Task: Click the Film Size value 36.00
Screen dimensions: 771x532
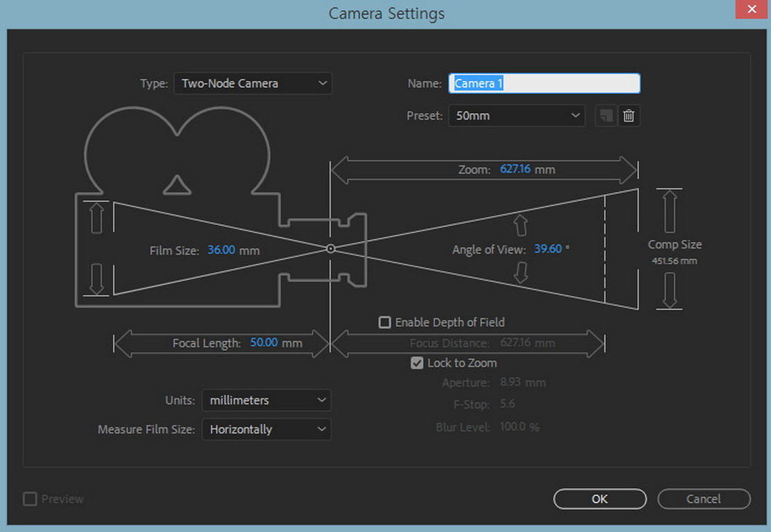Action: click(x=221, y=250)
